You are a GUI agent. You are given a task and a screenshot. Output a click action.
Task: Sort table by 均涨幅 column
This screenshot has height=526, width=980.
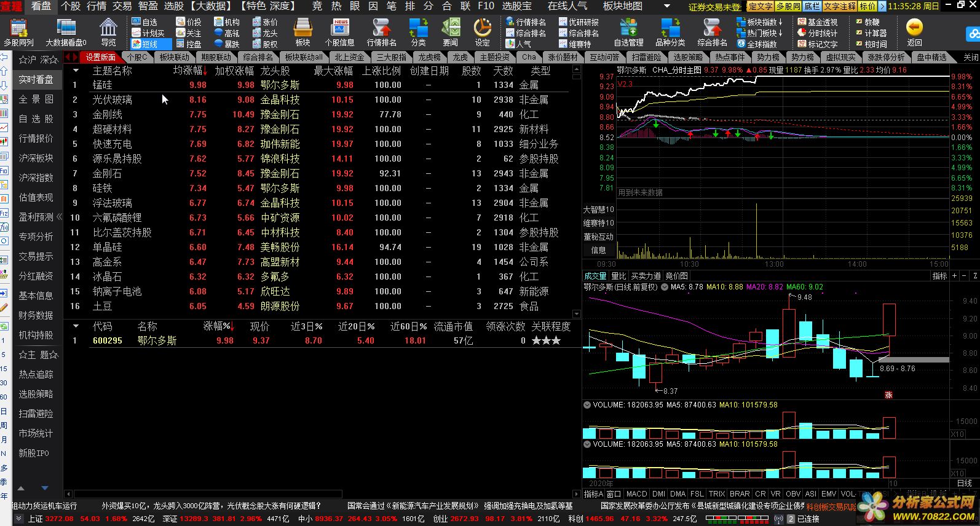[x=190, y=71]
